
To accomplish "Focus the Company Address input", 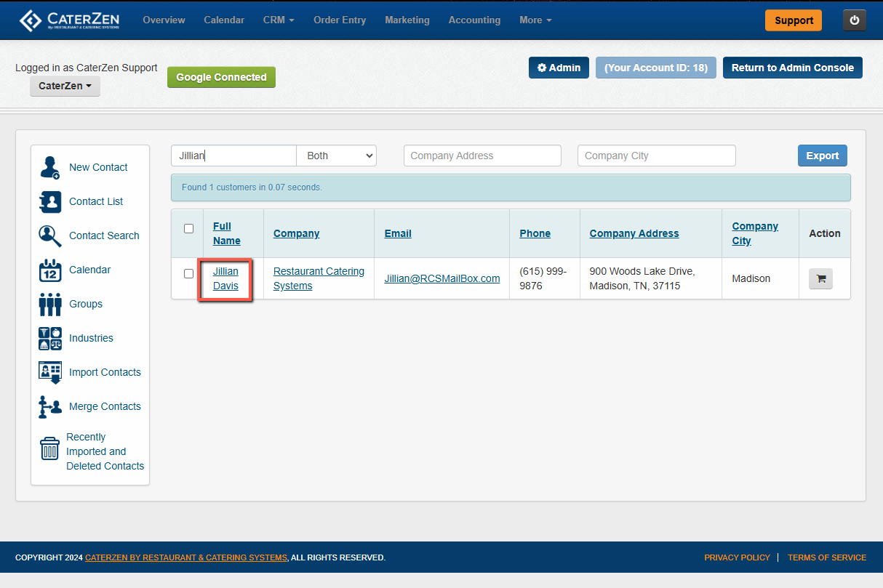I will [x=482, y=156].
